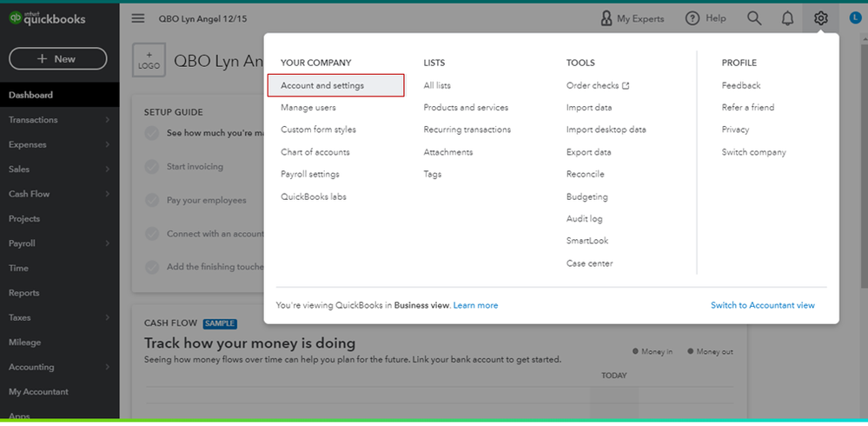Check the See how much you're making step

[x=152, y=134]
